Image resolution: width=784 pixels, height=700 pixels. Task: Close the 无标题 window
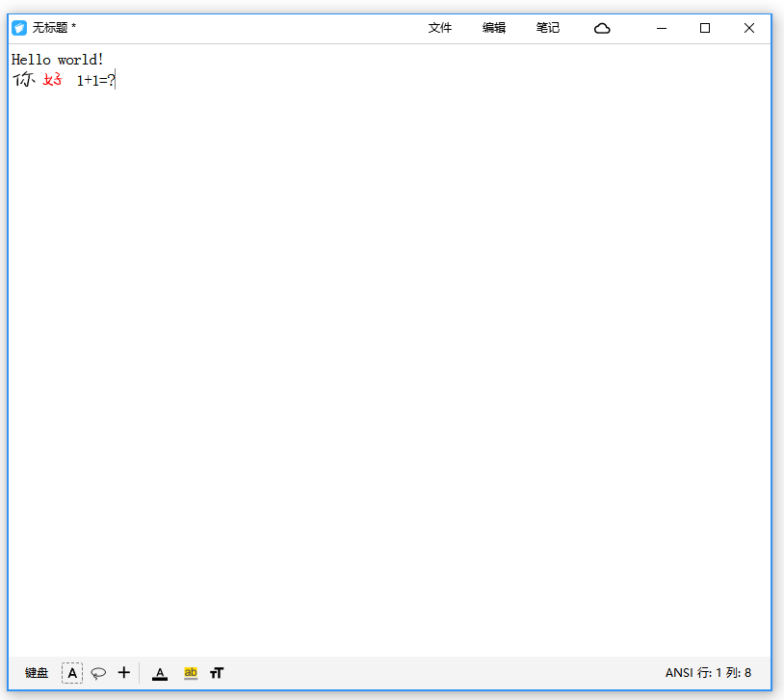click(749, 29)
